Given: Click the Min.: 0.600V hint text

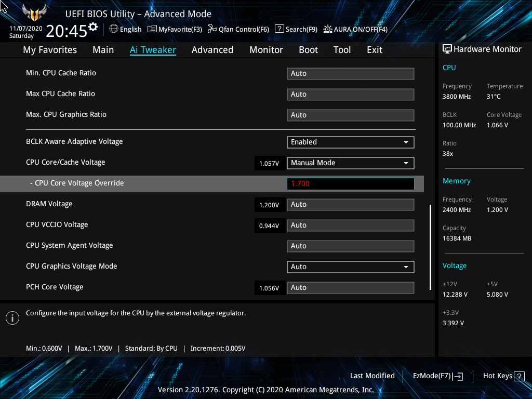Looking at the screenshot, I should click(x=44, y=349).
